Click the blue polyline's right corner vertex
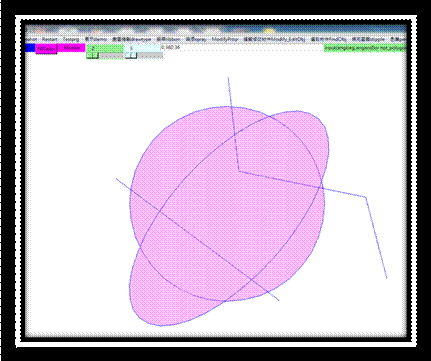Viewport: 431px width, 361px height. coord(366,197)
